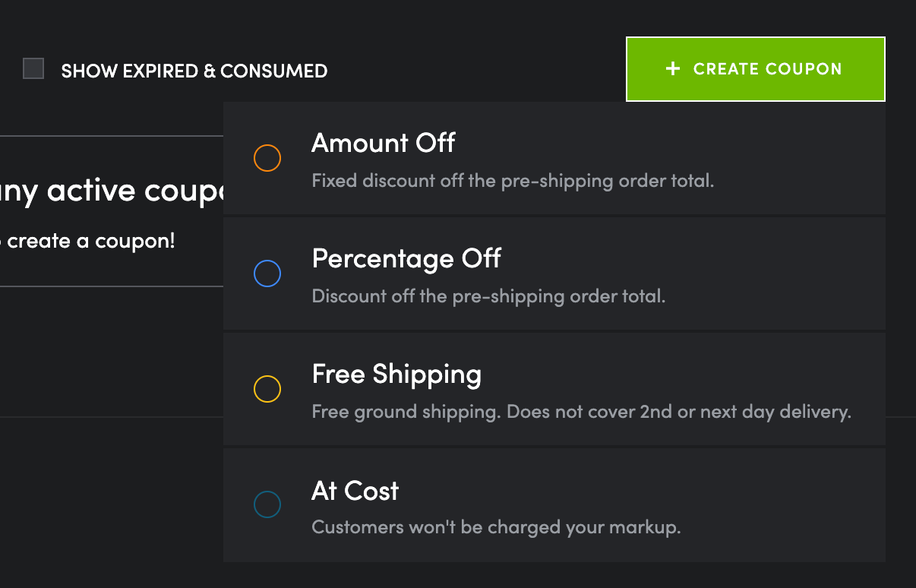Viewport: 916px width, 588px height.
Task: Click the word CONSUMED in the filter label
Action: tap(273, 71)
